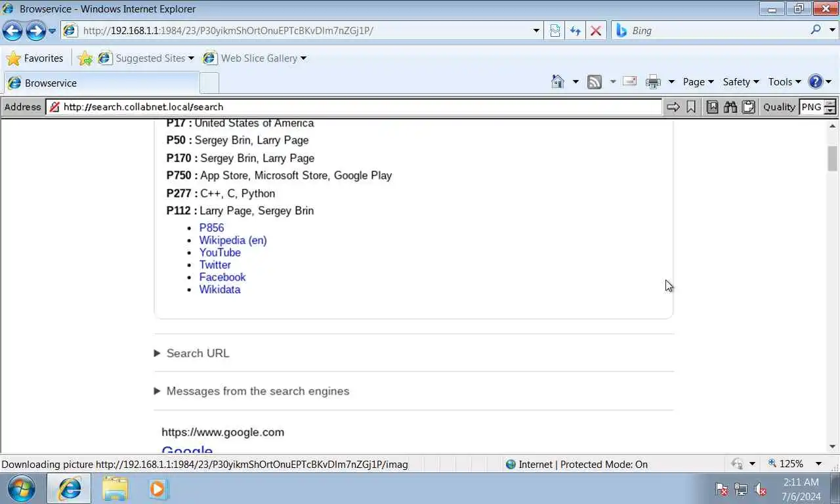The image size is (840, 504).
Task: Open the Twitter link
Action: tap(215, 265)
